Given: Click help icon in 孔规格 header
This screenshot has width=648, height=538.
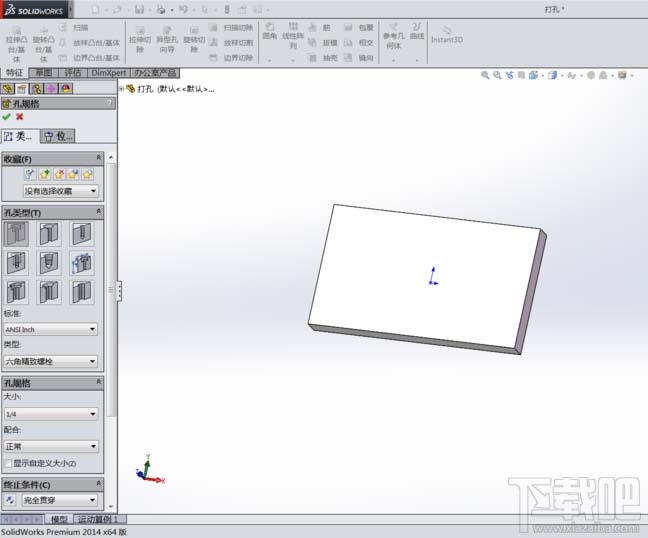Looking at the screenshot, I should pyautogui.click(x=110, y=103).
